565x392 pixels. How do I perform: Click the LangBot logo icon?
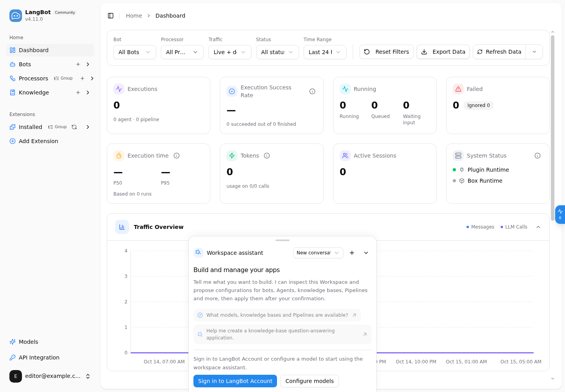(16, 16)
